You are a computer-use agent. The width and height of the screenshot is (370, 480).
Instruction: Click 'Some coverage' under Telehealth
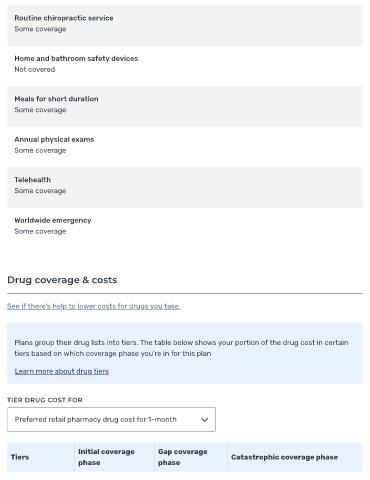[x=40, y=191]
